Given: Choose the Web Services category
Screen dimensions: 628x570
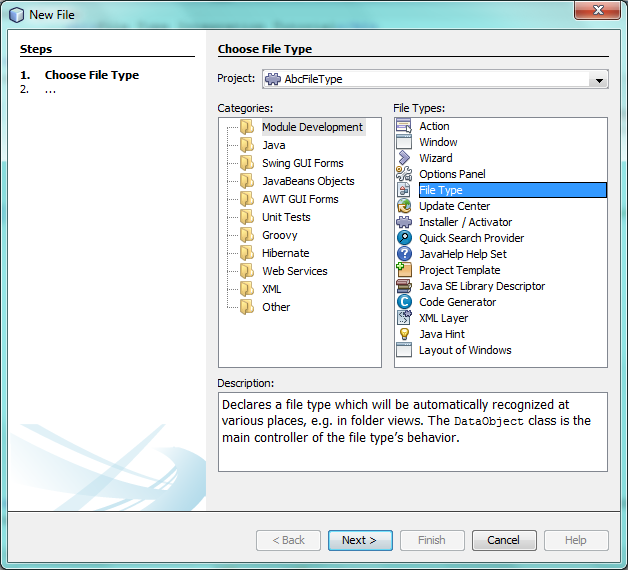Looking at the screenshot, I should tap(294, 271).
